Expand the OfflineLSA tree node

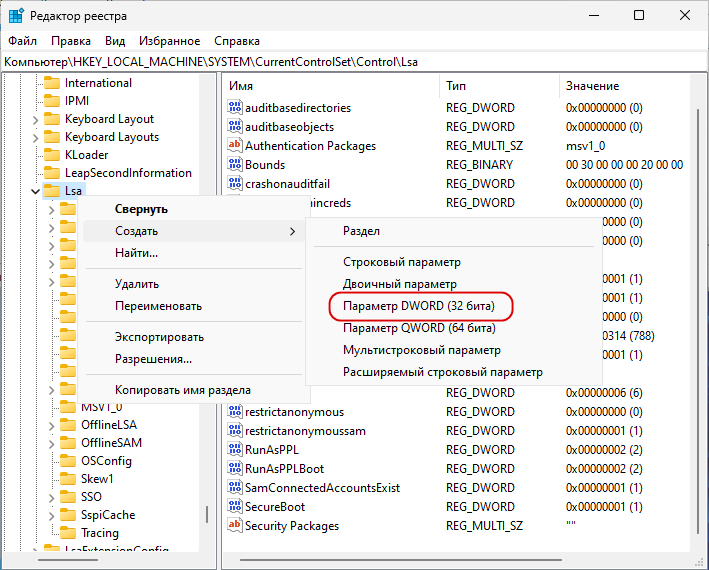tap(51, 426)
